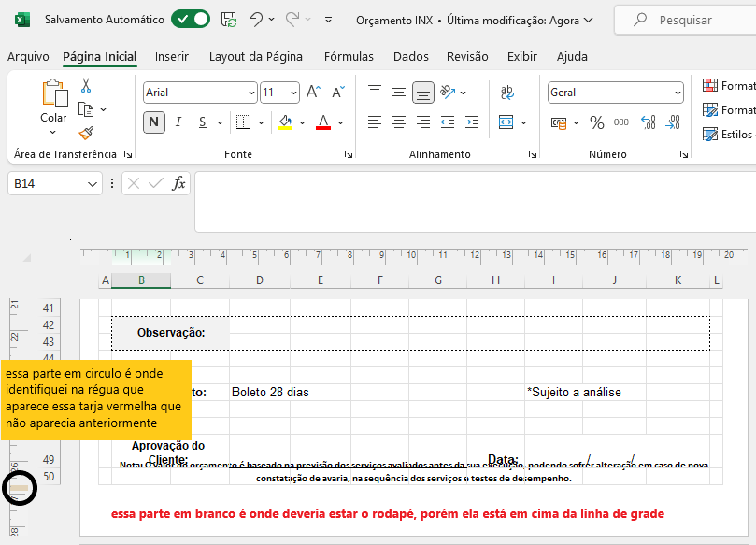The width and height of the screenshot is (756, 545).
Task: Expand the Colar options arrow
Action: point(53,132)
